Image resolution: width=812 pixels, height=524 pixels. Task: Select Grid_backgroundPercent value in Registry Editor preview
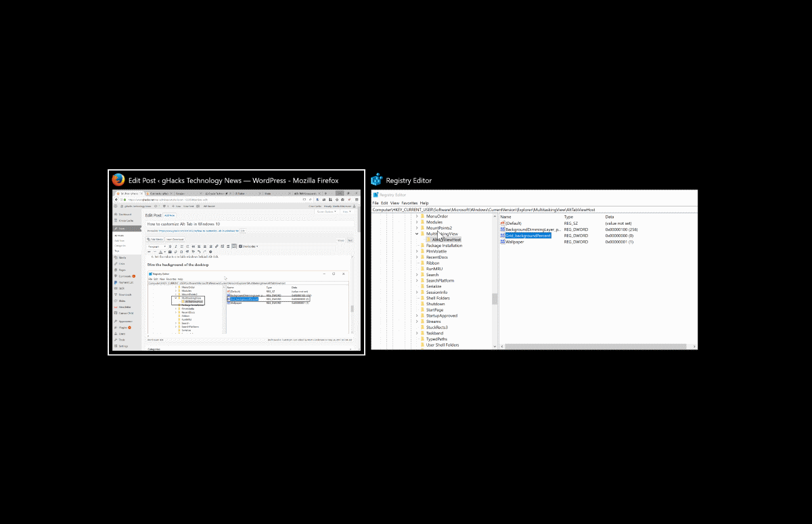coord(528,236)
